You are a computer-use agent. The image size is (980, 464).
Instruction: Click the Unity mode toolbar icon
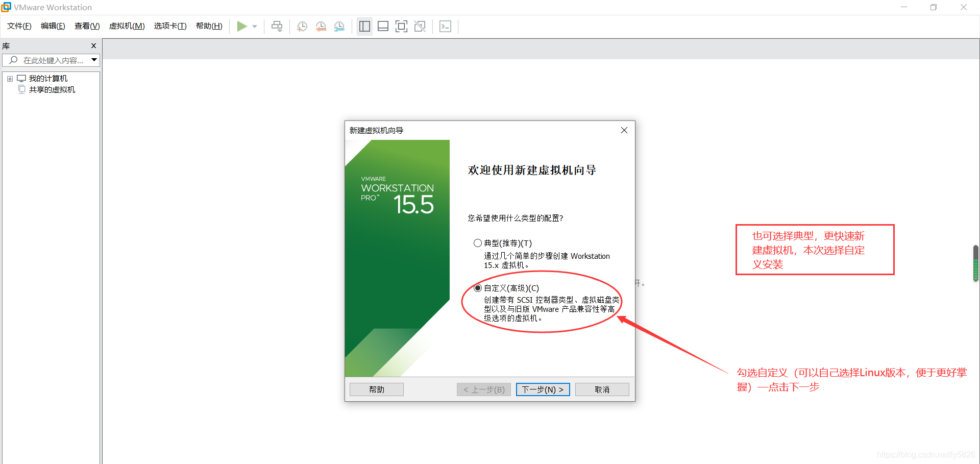pos(420,26)
